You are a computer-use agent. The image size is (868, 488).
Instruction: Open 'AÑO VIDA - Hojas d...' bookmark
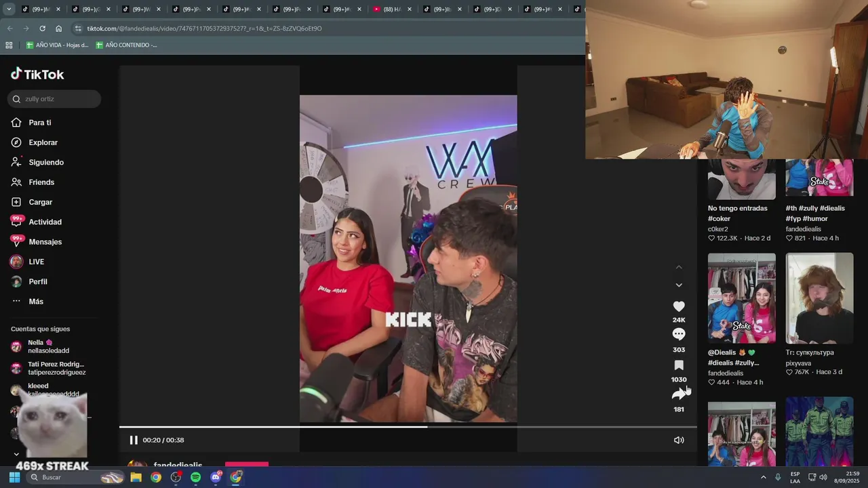coord(57,45)
